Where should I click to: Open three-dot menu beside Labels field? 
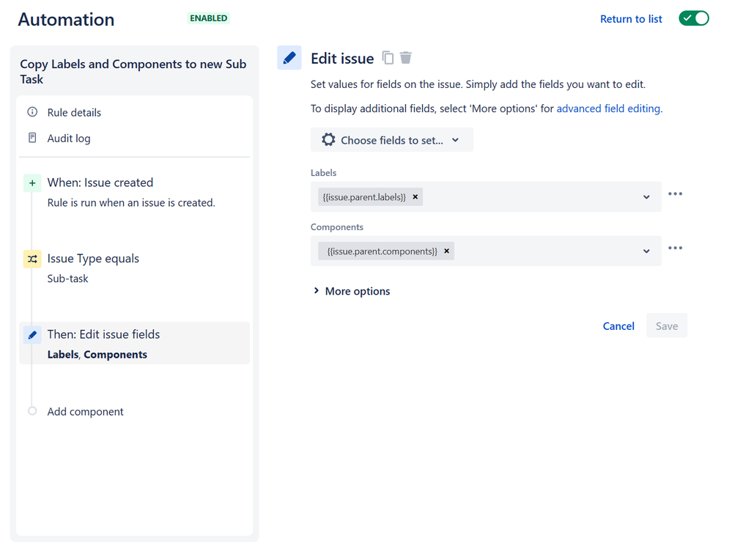point(675,194)
